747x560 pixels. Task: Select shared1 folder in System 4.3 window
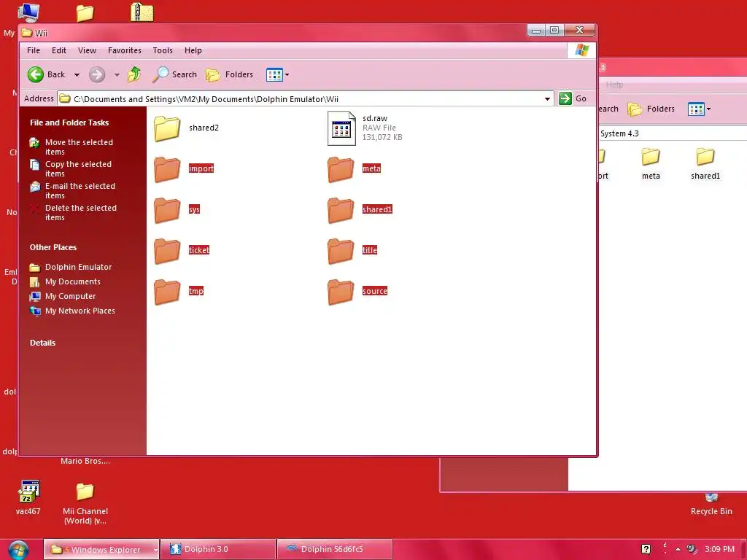(x=705, y=163)
